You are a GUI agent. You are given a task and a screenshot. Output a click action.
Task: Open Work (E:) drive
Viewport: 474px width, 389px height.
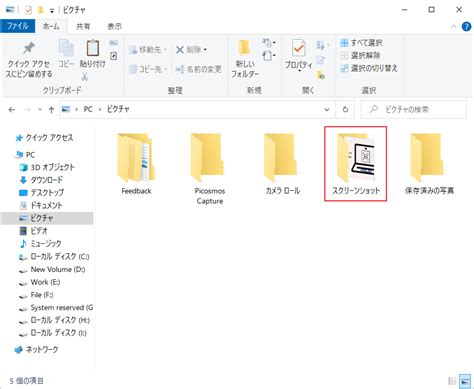[40, 282]
